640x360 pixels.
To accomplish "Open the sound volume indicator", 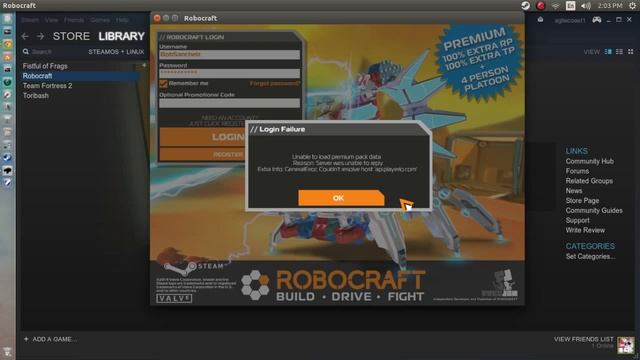I will click(x=586, y=6).
